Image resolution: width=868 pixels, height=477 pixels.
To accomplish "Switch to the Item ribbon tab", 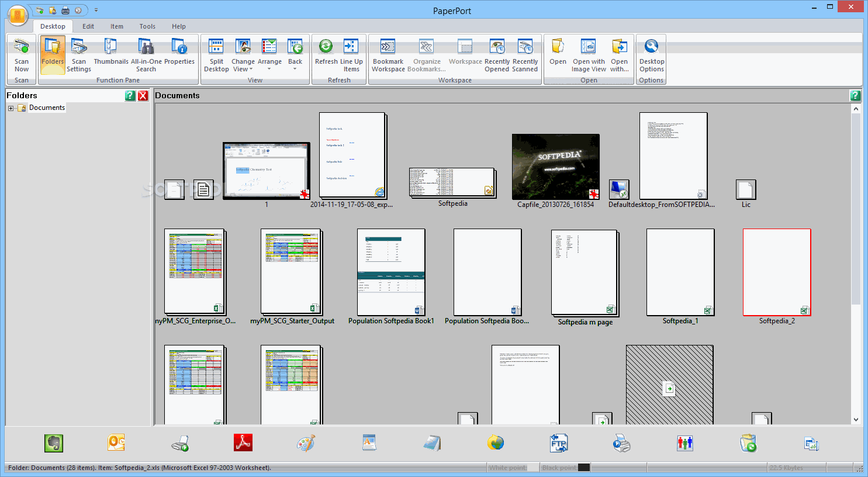I will pos(117,26).
